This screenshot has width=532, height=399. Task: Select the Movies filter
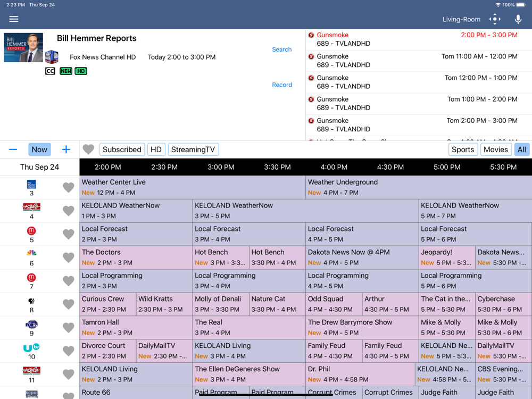[x=496, y=149]
